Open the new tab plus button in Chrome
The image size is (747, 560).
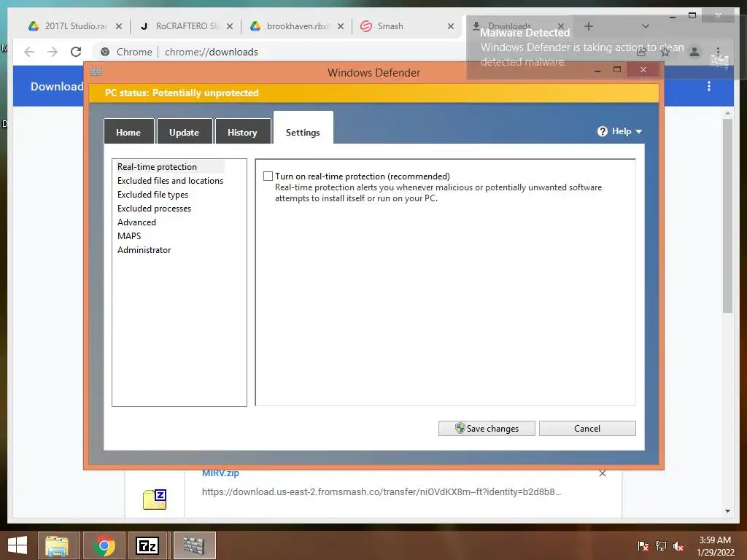pos(589,26)
